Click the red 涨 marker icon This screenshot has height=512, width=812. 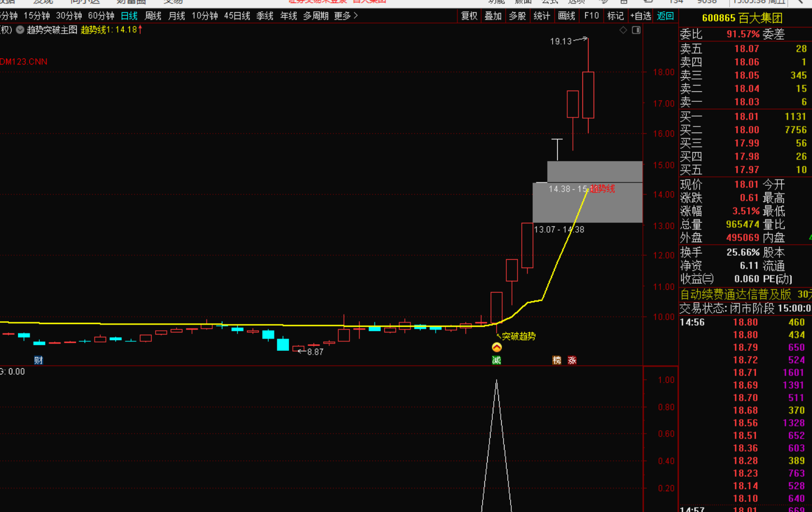pyautogui.click(x=572, y=360)
